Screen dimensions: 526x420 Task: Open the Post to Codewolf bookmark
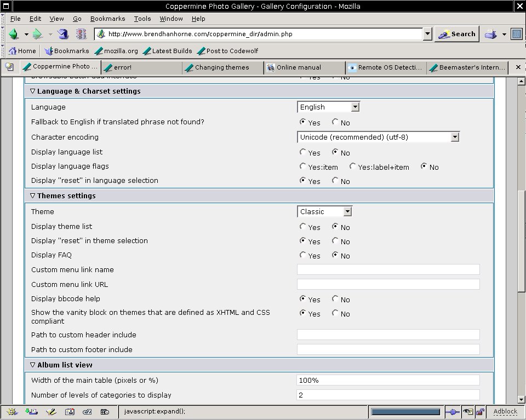click(x=228, y=51)
